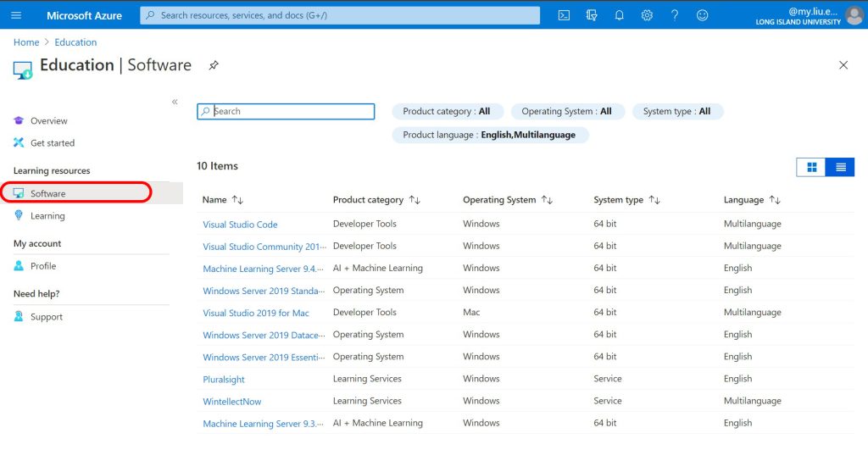Image resolution: width=868 pixels, height=461 pixels.
Task: Open Learning in the sidebar
Action: click(x=47, y=216)
